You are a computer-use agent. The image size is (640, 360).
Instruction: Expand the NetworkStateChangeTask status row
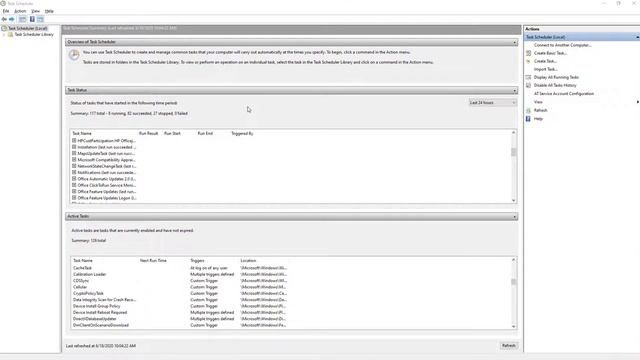74,166
